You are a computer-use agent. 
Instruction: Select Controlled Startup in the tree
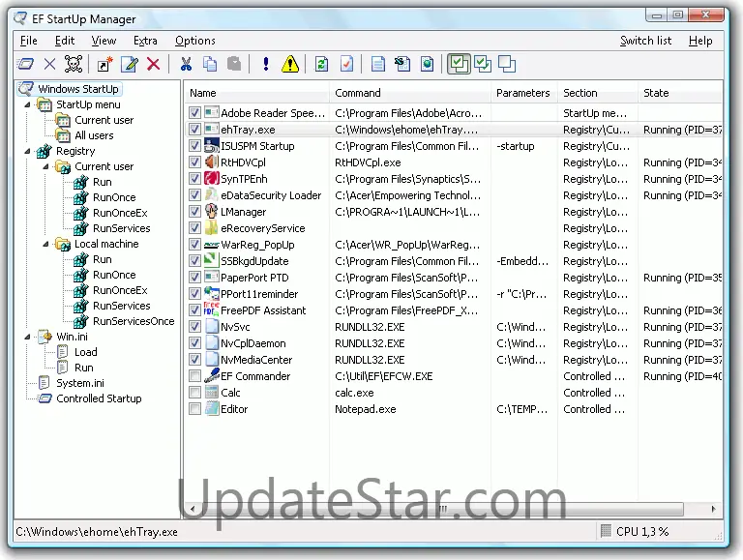[x=99, y=398]
